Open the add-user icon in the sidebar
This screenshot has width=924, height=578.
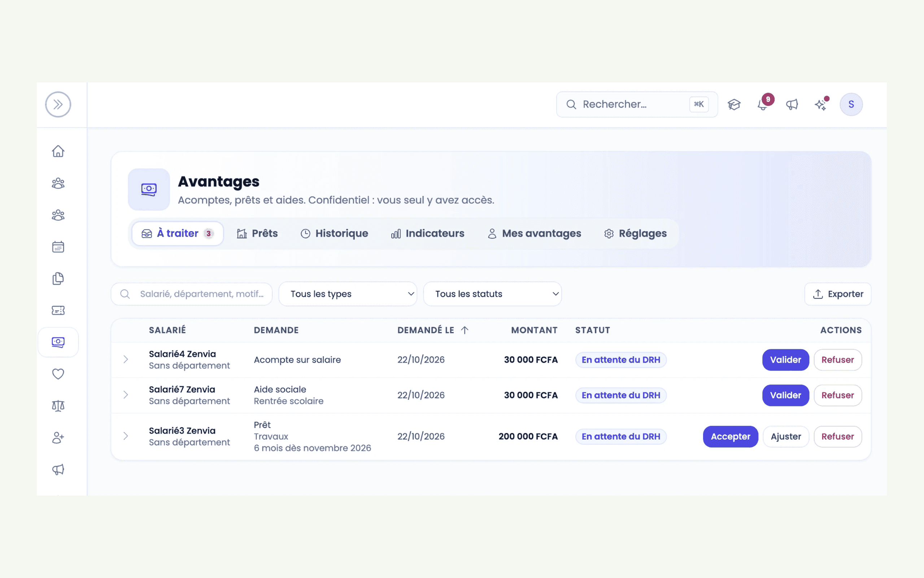[x=58, y=437]
